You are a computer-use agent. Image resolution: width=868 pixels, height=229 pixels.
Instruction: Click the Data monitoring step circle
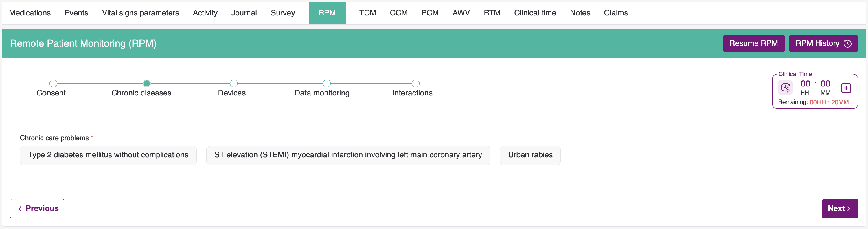tap(326, 83)
